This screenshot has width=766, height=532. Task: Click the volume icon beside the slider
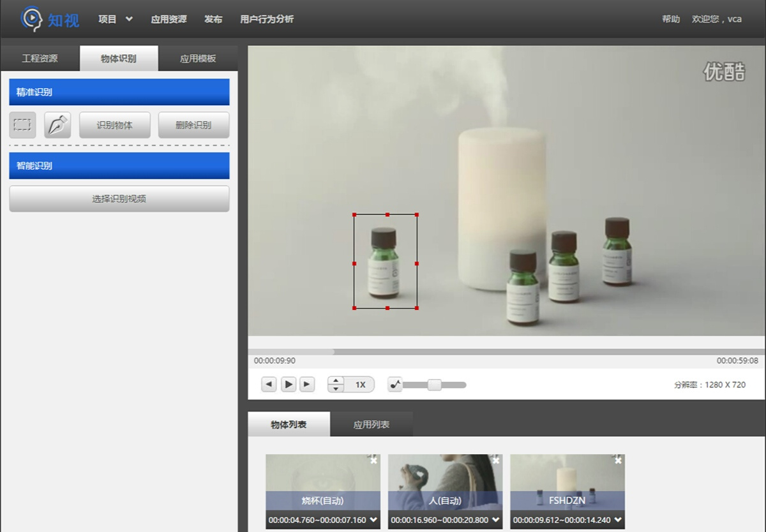click(x=395, y=384)
